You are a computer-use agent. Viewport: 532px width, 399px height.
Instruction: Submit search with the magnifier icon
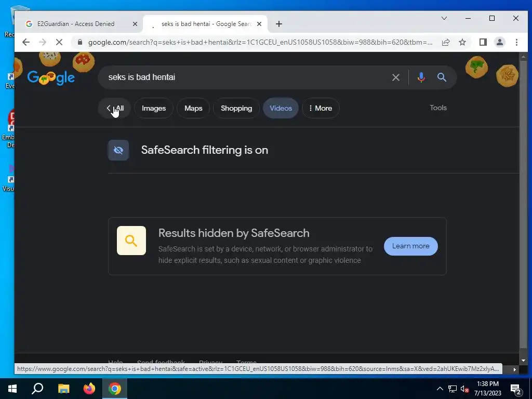point(442,77)
